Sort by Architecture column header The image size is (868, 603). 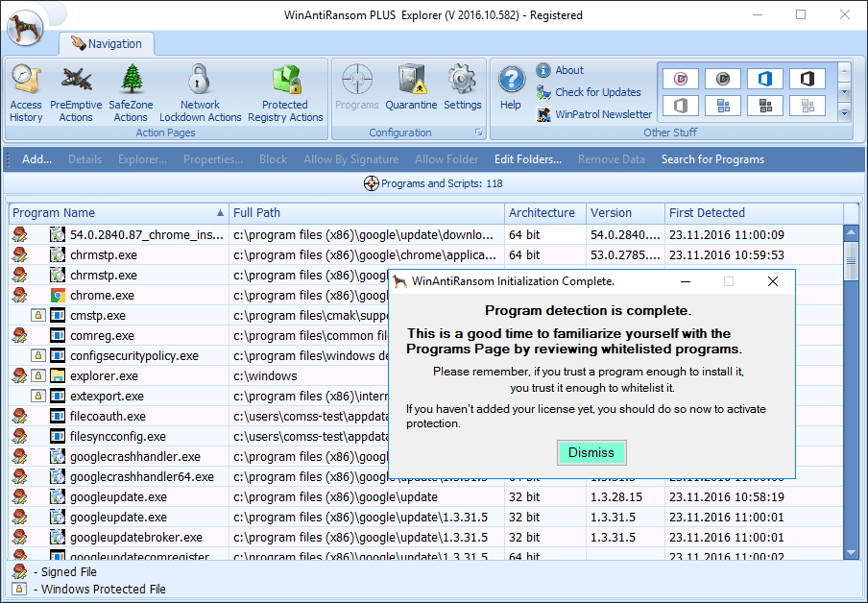[545, 213]
